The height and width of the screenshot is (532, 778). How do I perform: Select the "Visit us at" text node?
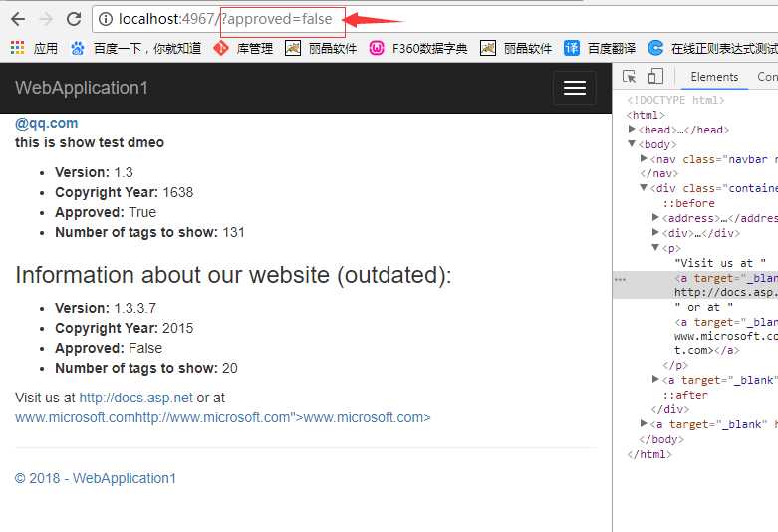pyautogui.click(x=720, y=263)
